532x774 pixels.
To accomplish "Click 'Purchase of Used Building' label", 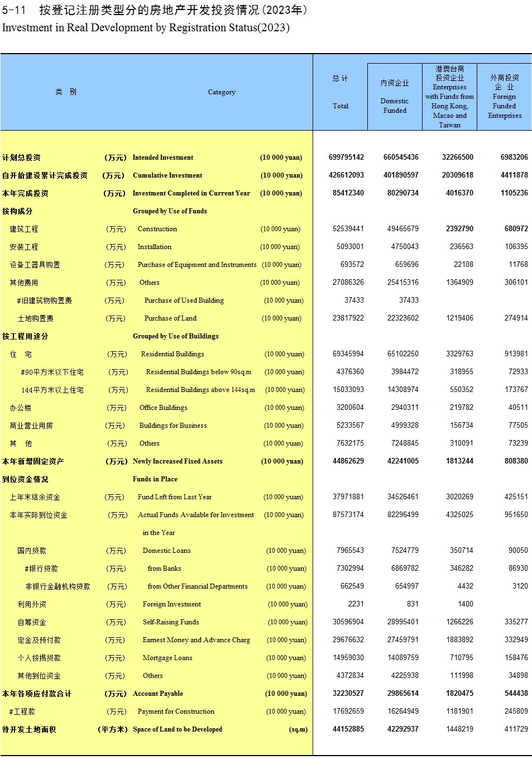I will [184, 300].
